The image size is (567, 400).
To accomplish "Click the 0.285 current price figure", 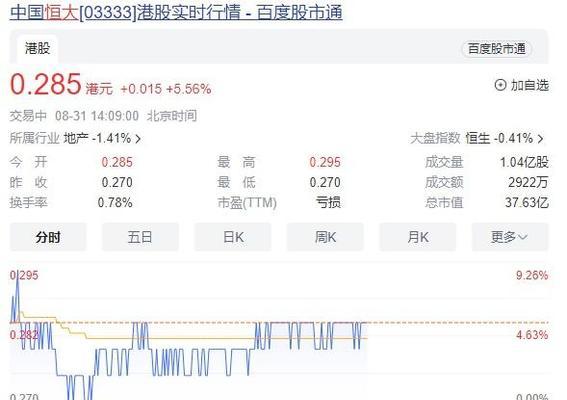I will (46, 84).
